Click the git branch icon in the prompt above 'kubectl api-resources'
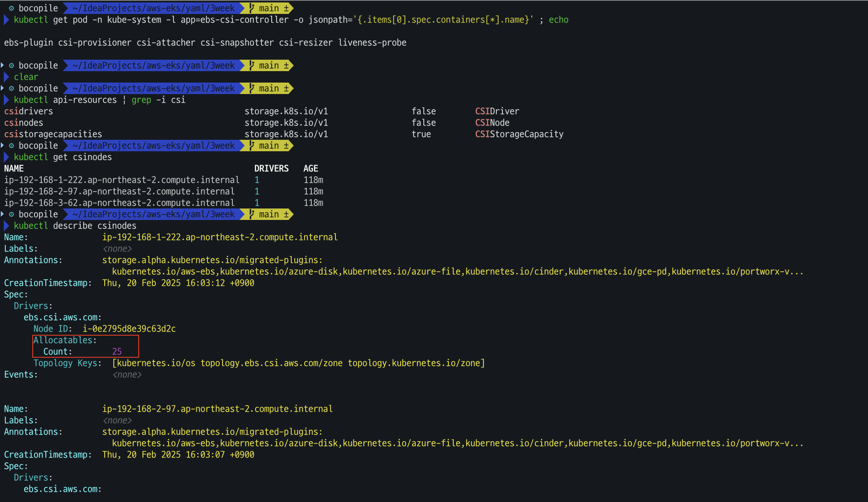 tap(252, 88)
